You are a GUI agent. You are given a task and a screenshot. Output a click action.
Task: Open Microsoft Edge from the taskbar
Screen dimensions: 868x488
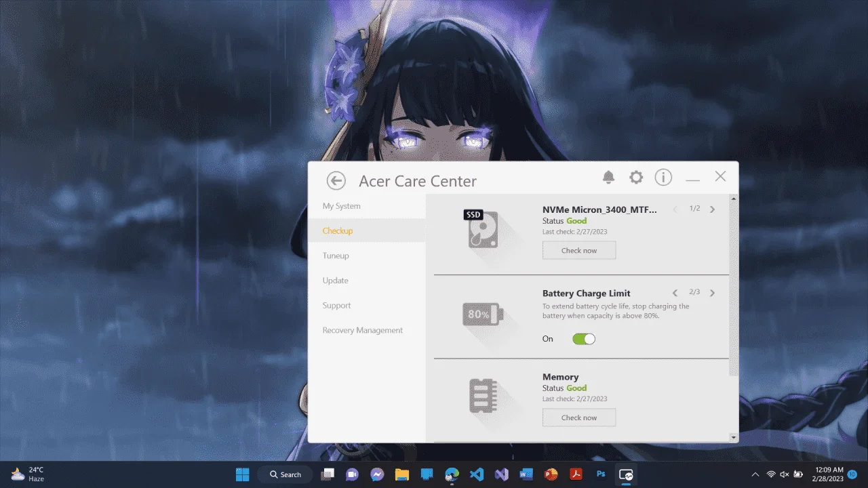click(x=452, y=474)
